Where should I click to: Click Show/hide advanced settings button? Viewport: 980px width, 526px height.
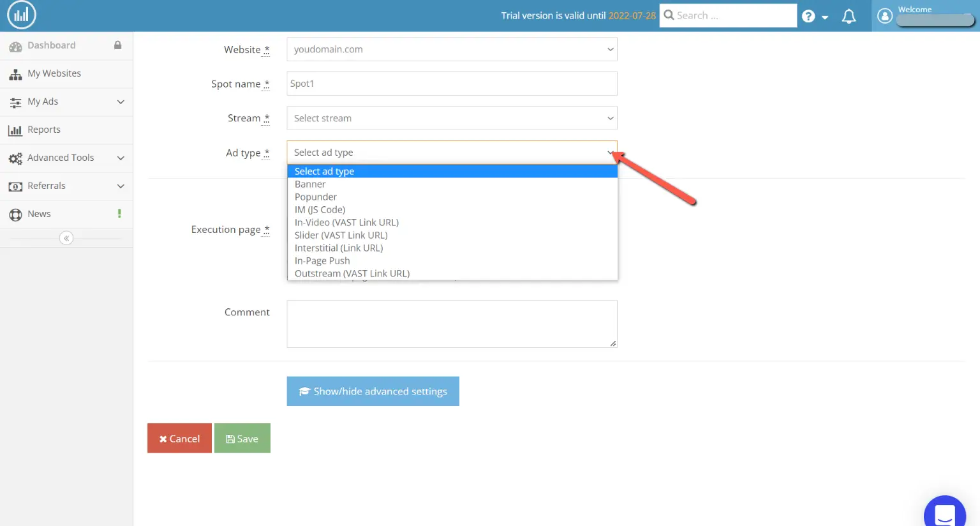pyautogui.click(x=373, y=391)
